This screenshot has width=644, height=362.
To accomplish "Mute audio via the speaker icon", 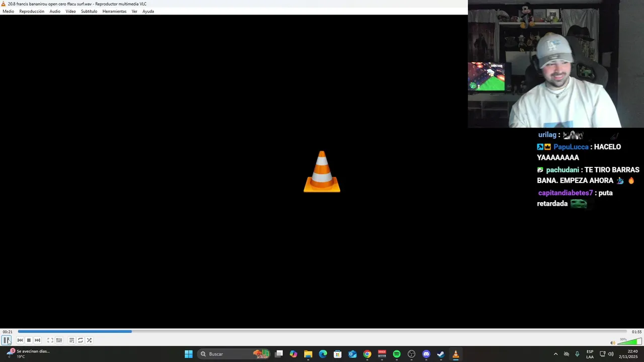I will 613,343.
